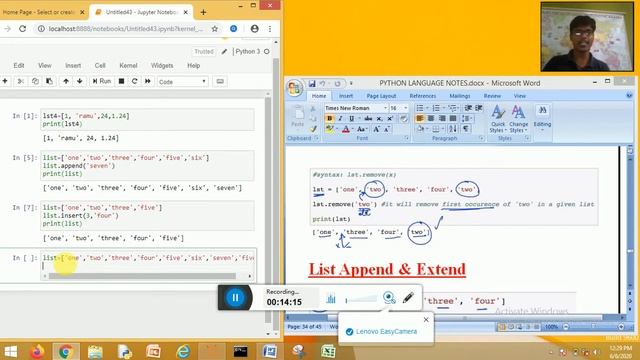Toggle Align Text Left in Word
This screenshot has height=360, width=640.
420,118
